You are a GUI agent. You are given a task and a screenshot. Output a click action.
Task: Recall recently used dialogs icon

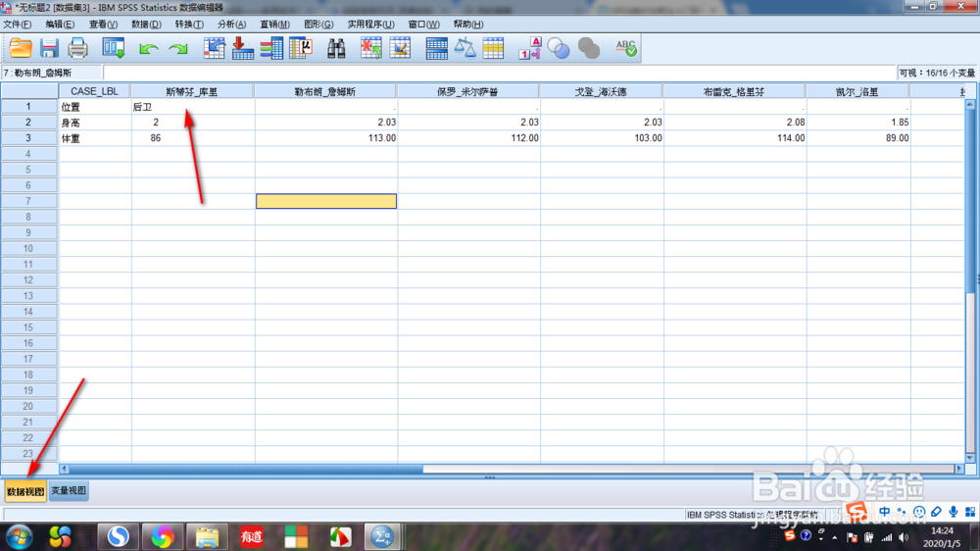pyautogui.click(x=113, y=48)
